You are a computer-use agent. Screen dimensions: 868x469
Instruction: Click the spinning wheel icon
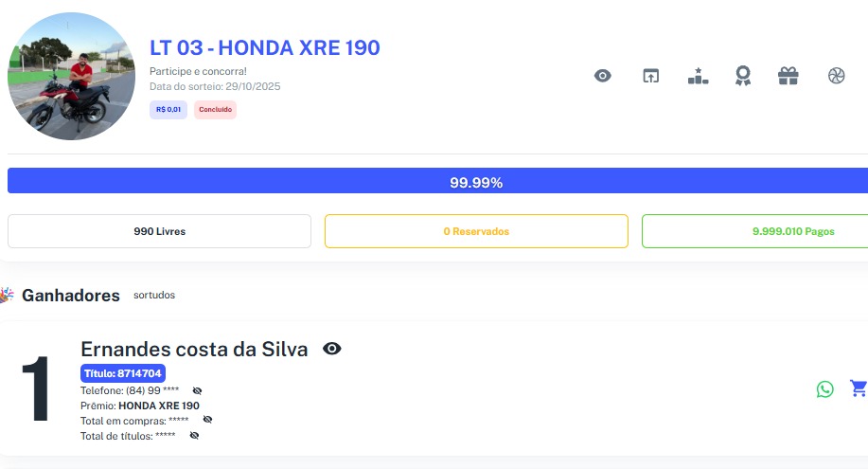coord(835,76)
